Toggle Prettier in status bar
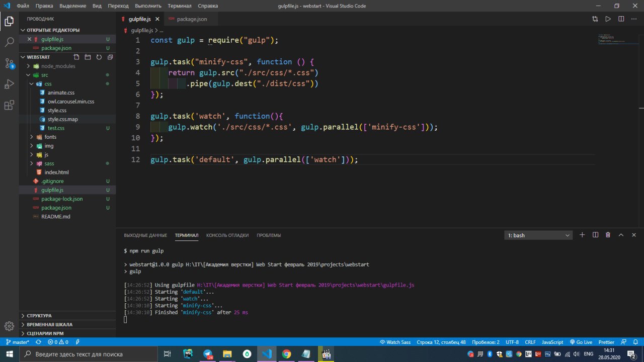 pyautogui.click(x=606, y=342)
